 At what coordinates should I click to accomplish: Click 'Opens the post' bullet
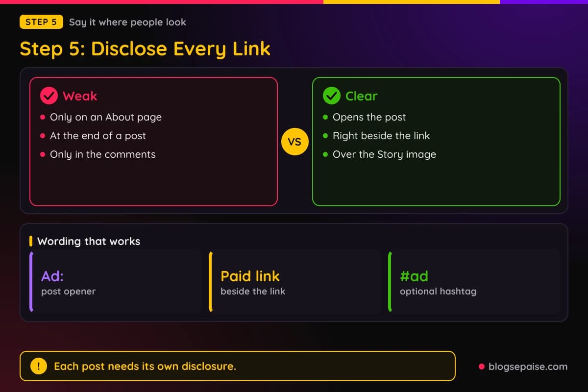click(x=369, y=117)
